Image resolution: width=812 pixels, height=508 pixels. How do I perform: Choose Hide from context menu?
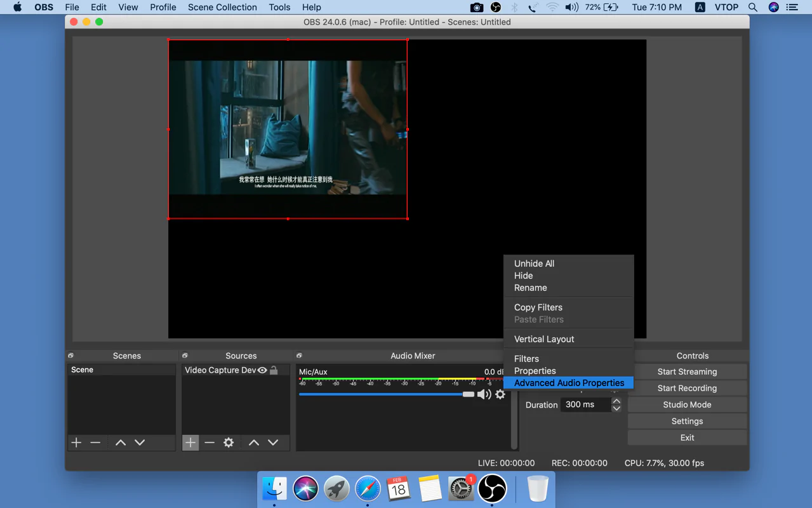pos(523,276)
